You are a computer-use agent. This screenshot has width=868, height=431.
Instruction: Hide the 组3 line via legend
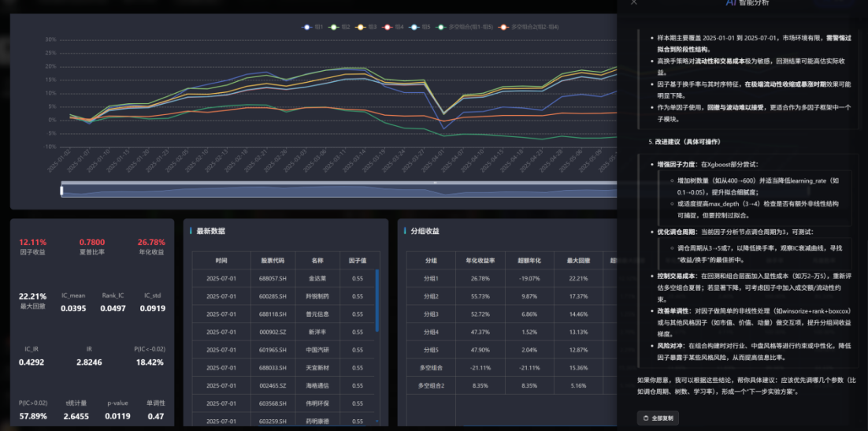pos(362,27)
